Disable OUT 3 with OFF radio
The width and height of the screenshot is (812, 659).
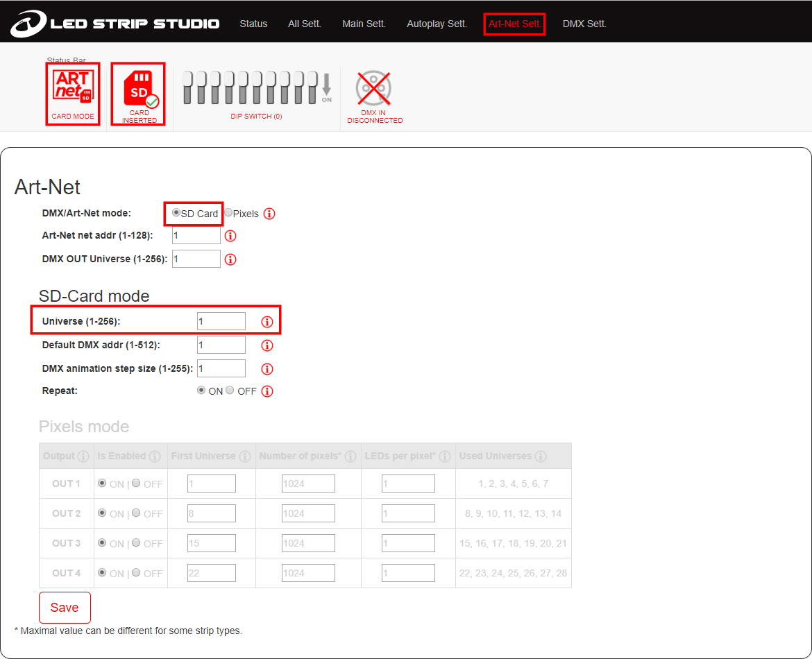pyautogui.click(x=136, y=542)
